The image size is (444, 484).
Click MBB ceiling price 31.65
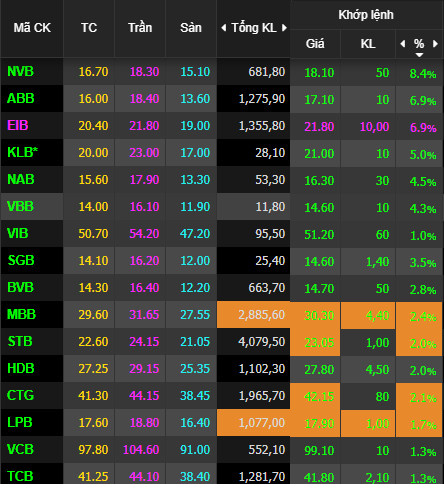144,315
